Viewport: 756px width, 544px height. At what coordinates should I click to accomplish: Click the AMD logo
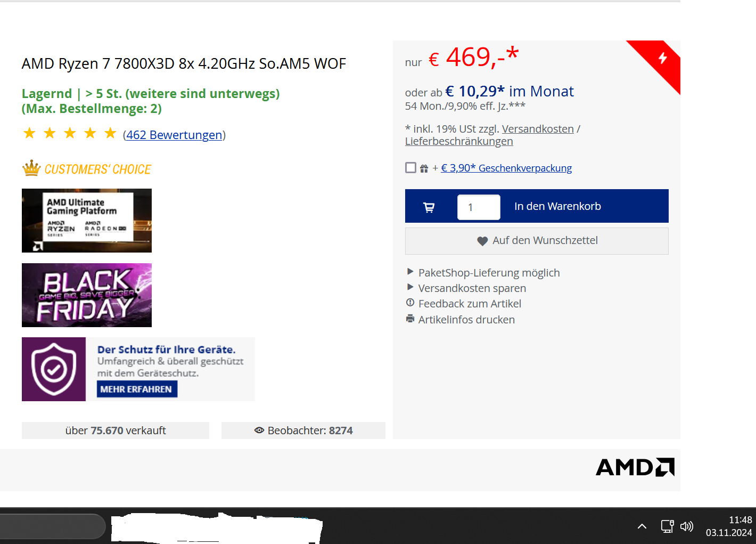(x=635, y=467)
